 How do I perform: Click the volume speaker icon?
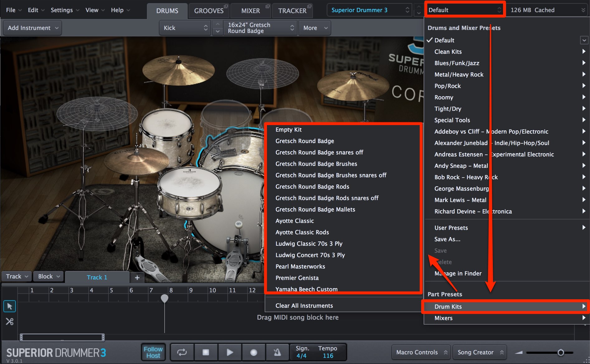[x=519, y=352]
